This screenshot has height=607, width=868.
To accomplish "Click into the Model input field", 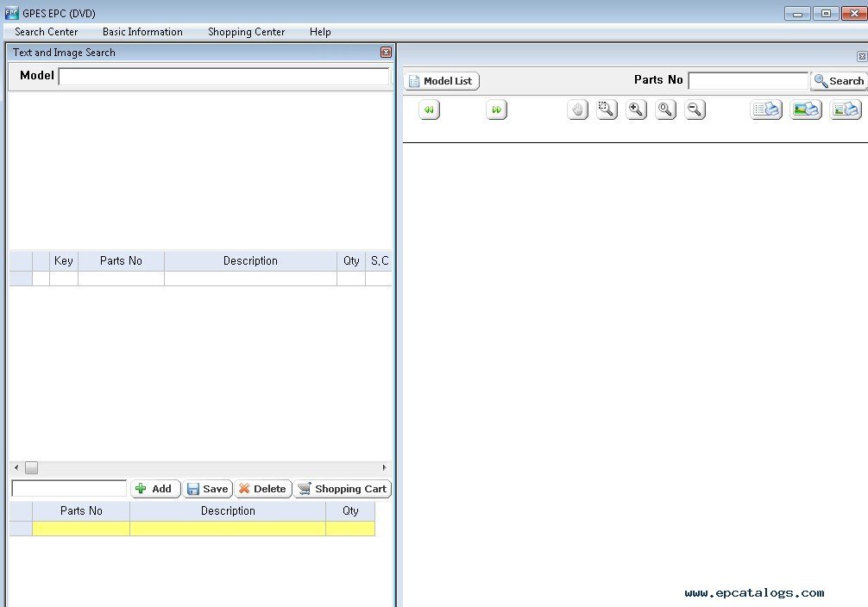I will tap(223, 76).
